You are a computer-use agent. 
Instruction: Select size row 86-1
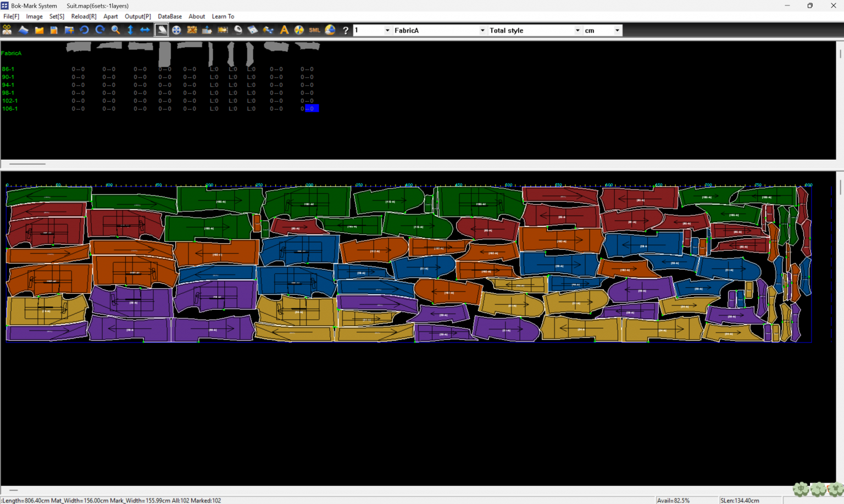tap(8, 69)
